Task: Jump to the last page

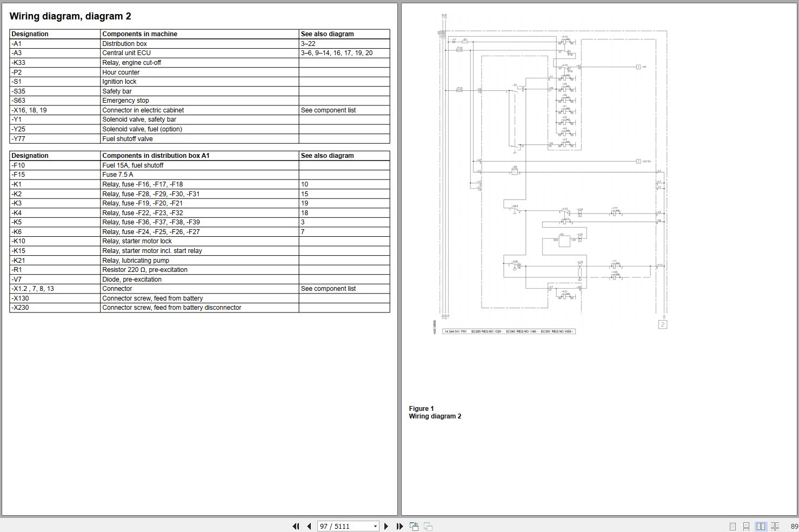Action: 399,526
